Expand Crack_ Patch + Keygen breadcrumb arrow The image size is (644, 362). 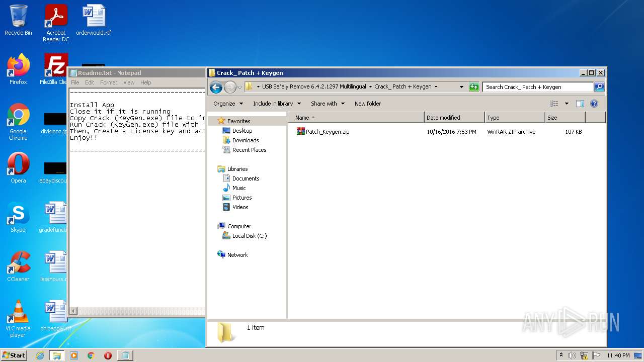pyautogui.click(x=436, y=87)
